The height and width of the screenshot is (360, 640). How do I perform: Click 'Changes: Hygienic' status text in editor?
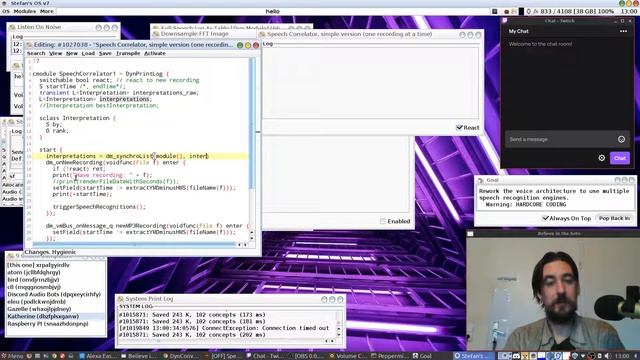tap(50, 252)
